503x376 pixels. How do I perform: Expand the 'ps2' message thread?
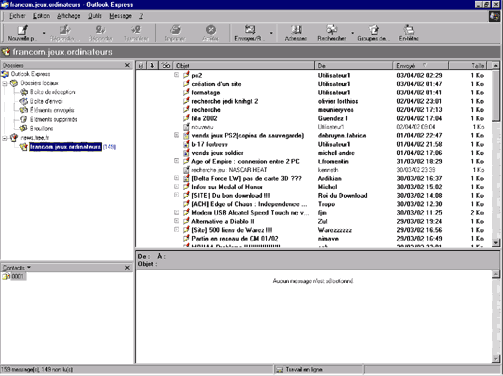click(x=176, y=75)
